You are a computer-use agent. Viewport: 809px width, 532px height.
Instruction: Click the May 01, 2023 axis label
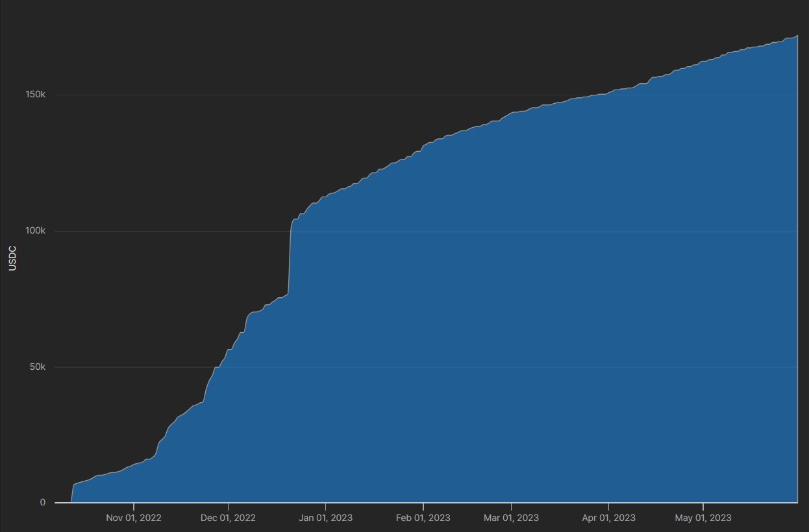coord(703,518)
